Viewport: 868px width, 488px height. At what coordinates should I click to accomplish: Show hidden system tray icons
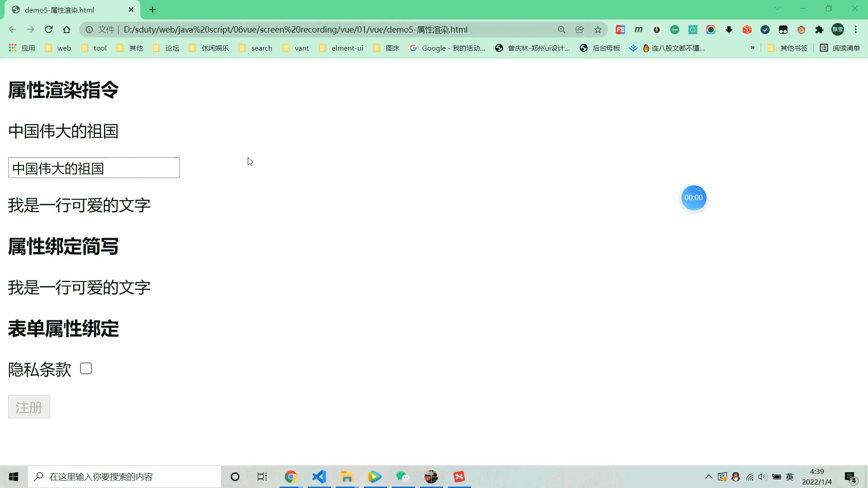pos(708,477)
